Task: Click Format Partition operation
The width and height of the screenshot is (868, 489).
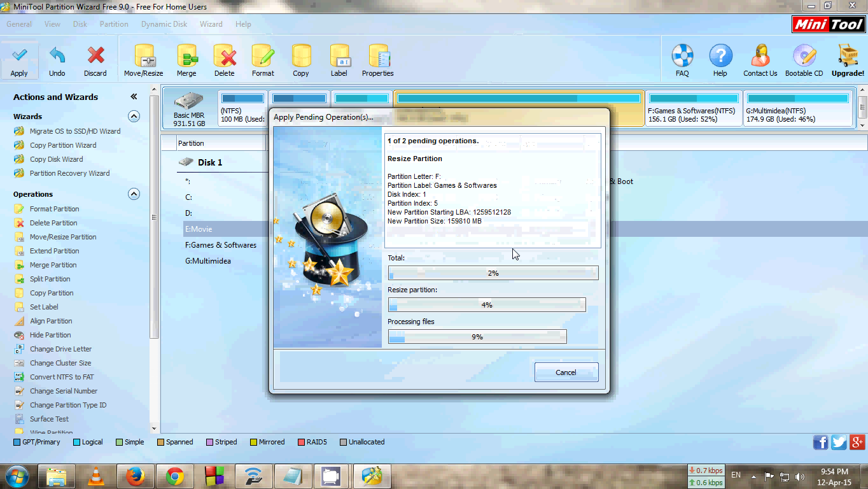Action: coord(55,209)
